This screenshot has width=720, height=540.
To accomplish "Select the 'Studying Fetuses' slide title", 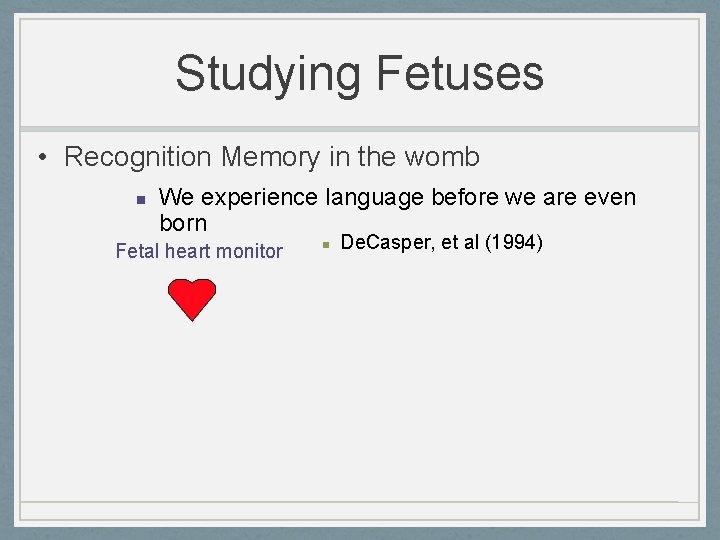I will (x=359, y=73).
